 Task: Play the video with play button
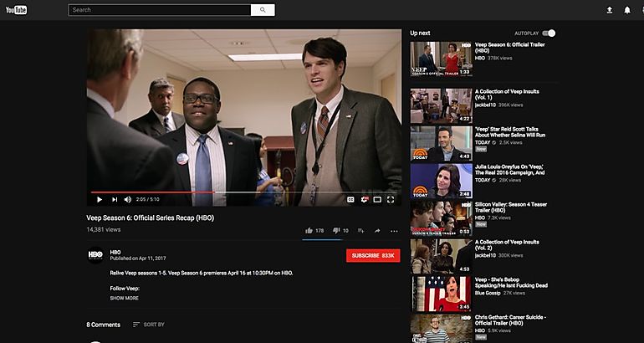coord(100,200)
